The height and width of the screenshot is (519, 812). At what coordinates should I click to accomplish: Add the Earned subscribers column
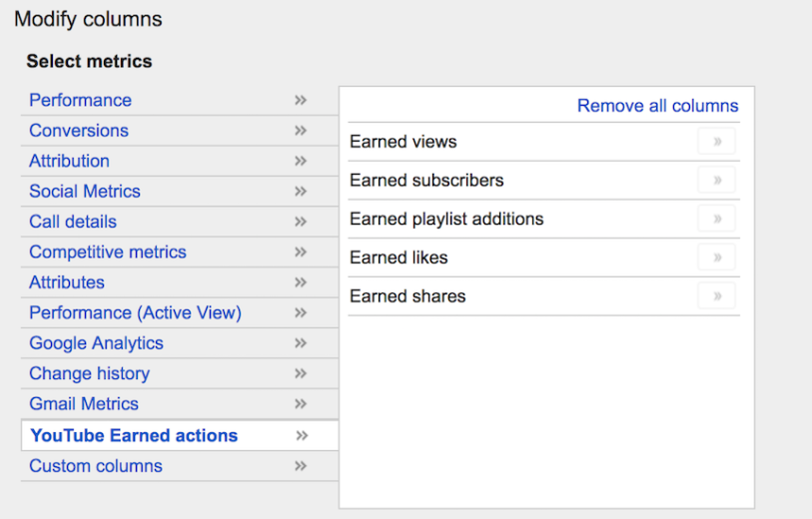[x=717, y=180]
